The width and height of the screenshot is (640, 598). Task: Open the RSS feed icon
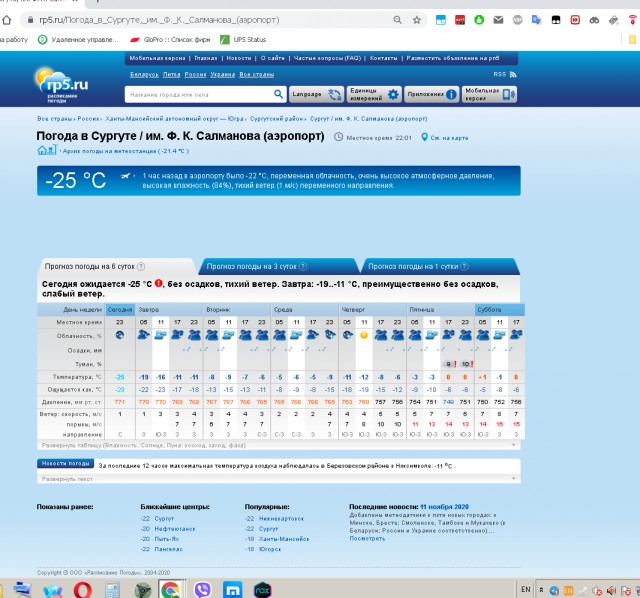(513, 74)
